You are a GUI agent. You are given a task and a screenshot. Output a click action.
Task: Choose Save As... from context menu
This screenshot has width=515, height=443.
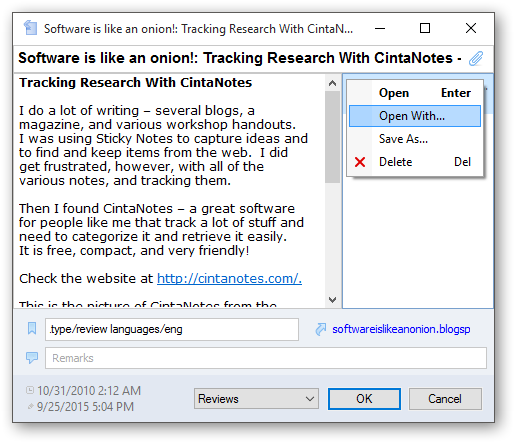click(x=415, y=139)
